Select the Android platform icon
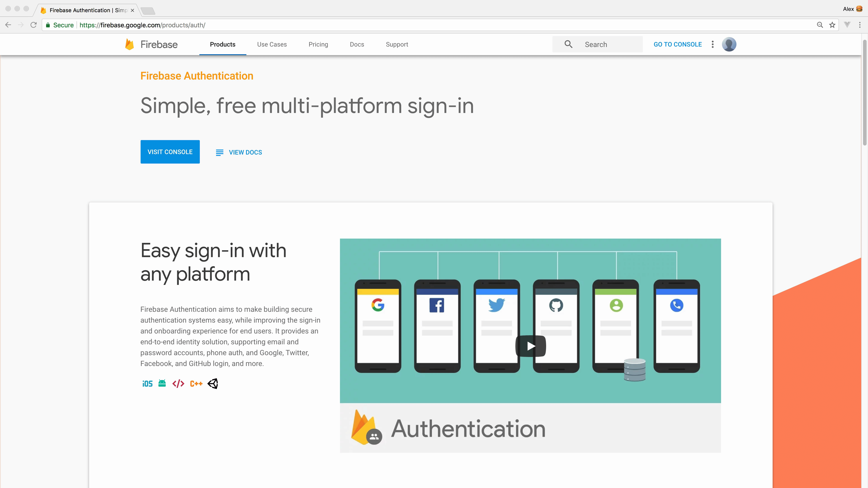 162,383
